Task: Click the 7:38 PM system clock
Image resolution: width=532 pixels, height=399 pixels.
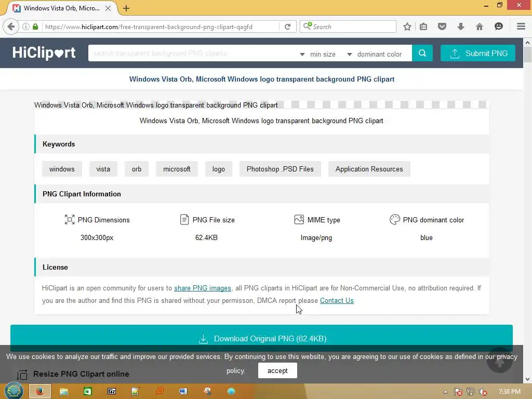Action: coord(509,392)
